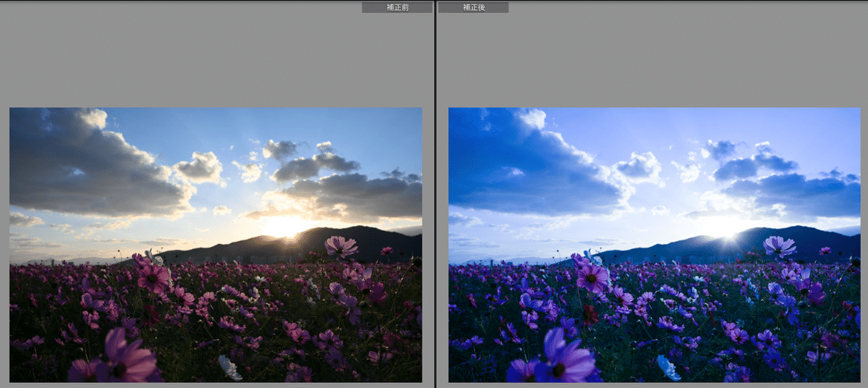Select the after-correction blue-toned photo

pyautogui.click(x=654, y=245)
